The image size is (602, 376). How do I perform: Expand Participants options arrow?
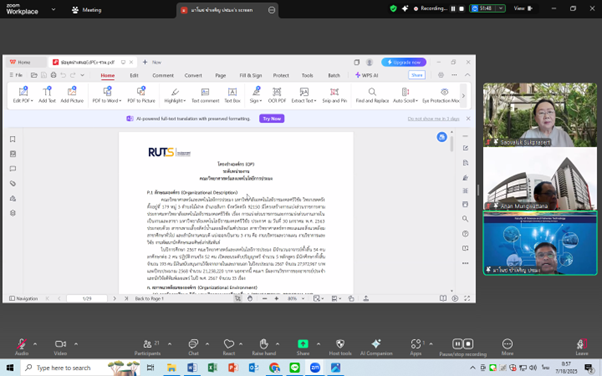(x=170, y=344)
